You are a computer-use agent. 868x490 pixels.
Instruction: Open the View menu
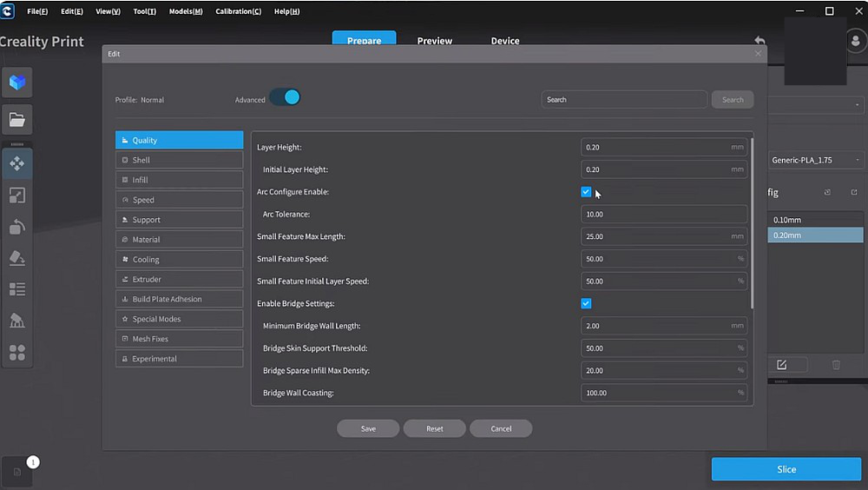tap(108, 11)
